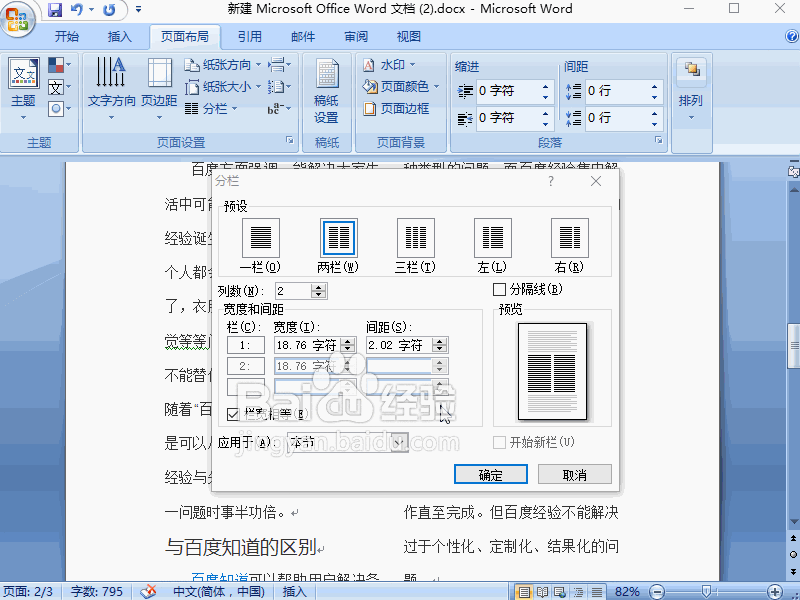Switch to web layout view icon
Viewport: 800px width, 600px height.
(560, 592)
